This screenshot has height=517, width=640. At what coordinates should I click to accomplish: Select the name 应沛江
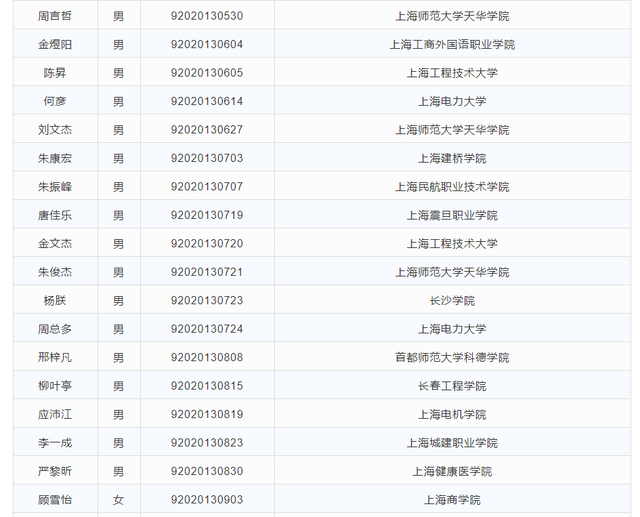tap(55, 415)
